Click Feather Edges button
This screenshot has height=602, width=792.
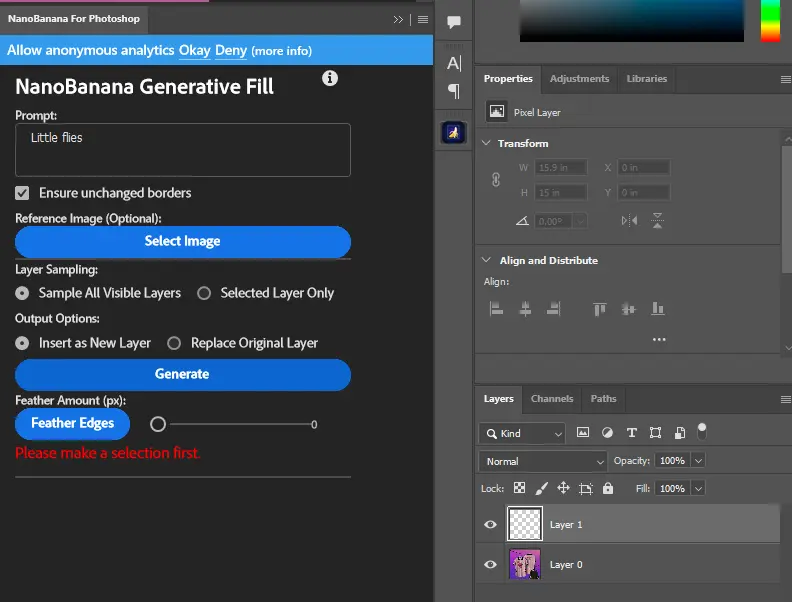click(x=73, y=423)
